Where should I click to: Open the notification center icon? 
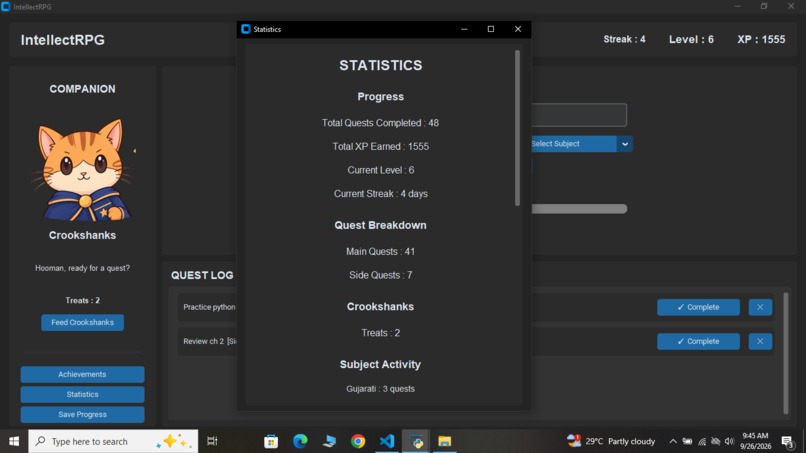(787, 441)
